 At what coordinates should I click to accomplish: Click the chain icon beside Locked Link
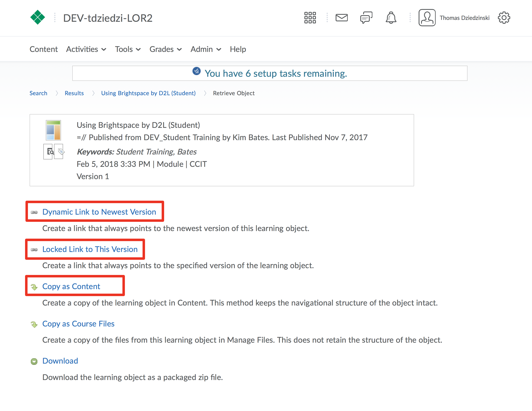[34, 250]
